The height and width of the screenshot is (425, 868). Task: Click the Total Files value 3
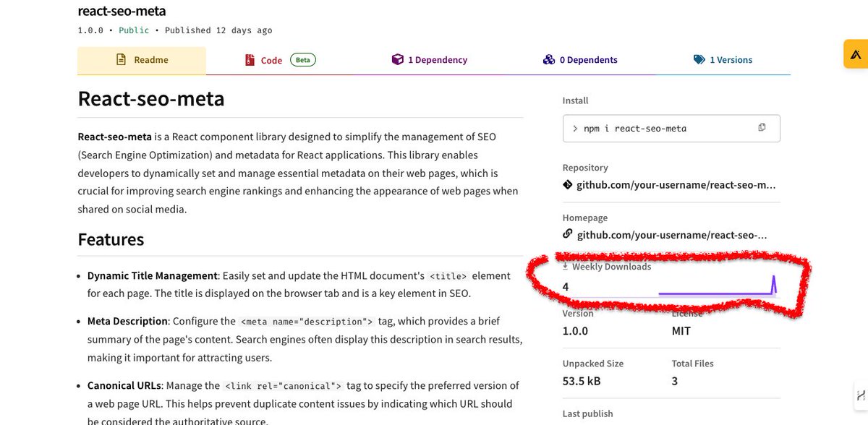click(675, 380)
